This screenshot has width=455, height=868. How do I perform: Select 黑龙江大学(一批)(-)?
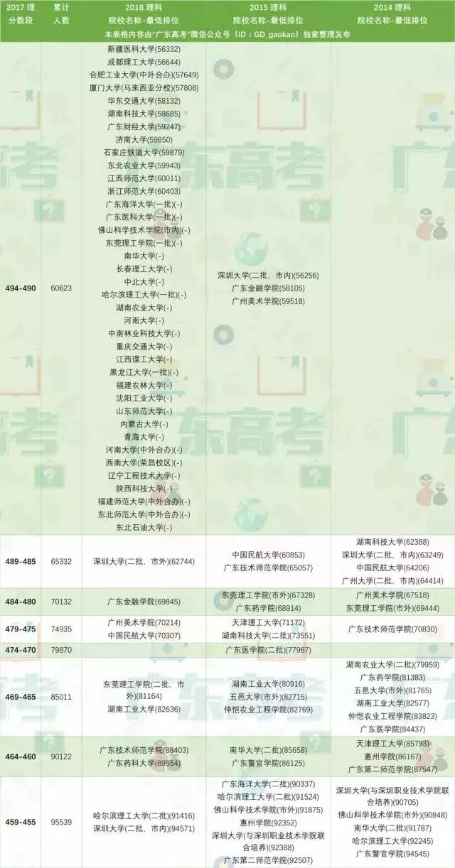tap(144, 372)
